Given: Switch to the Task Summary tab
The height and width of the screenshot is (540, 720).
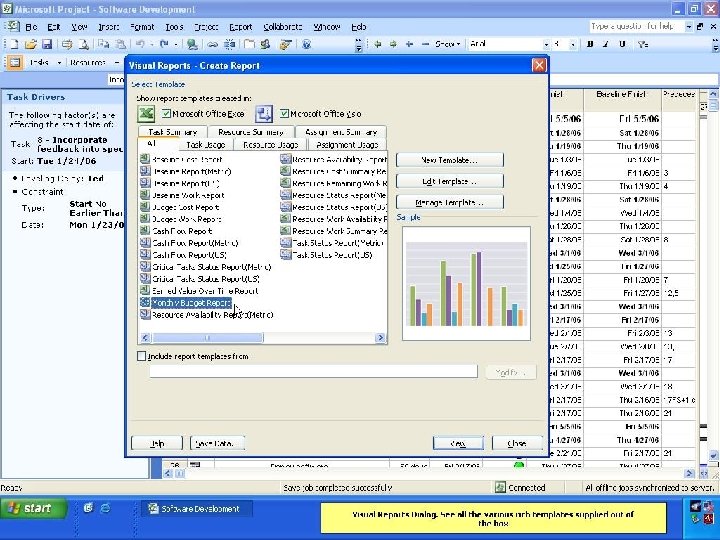Looking at the screenshot, I should (172, 132).
